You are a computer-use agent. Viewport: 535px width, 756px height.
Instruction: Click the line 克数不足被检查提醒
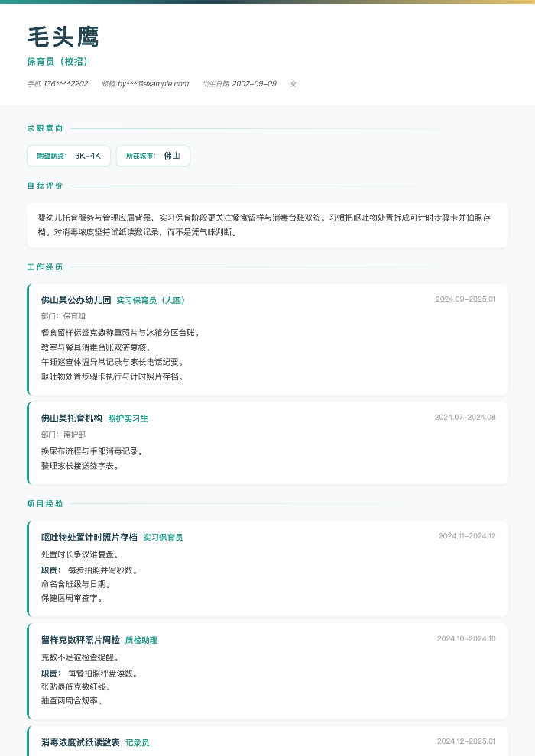(79, 657)
